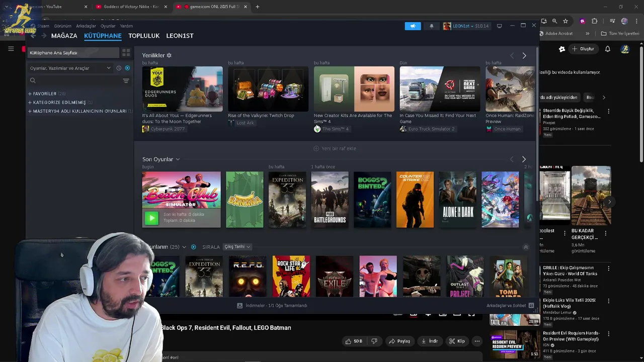Click Yeni bir raf ekle

(x=335, y=148)
